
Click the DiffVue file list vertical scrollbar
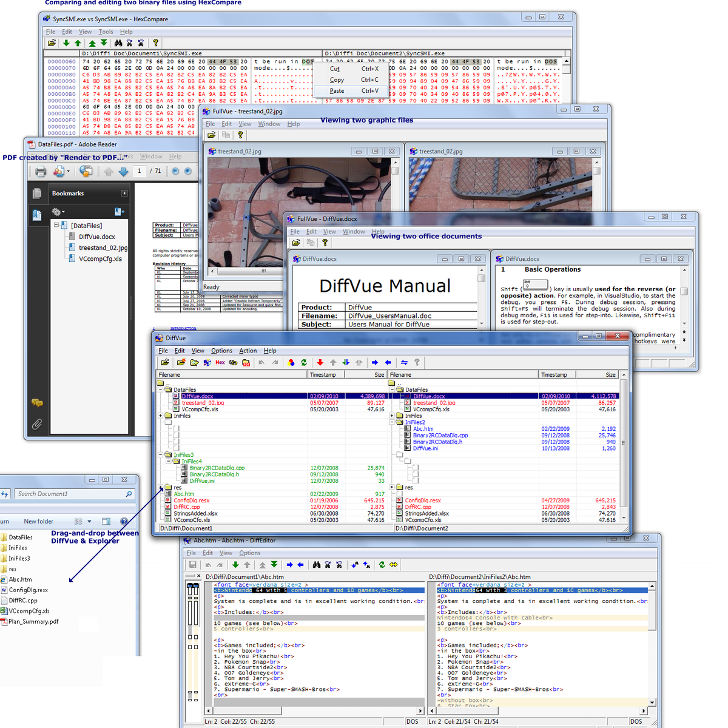click(623, 448)
